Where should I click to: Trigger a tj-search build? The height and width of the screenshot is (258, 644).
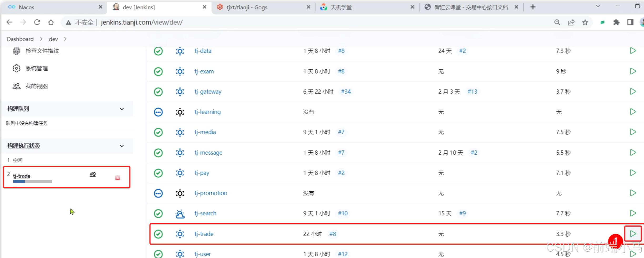tap(633, 213)
